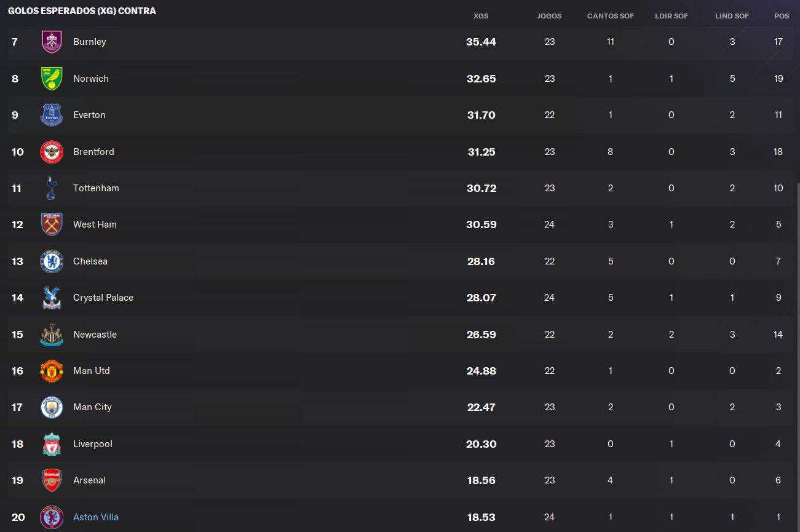Click the Brentford club badge

(x=52, y=151)
